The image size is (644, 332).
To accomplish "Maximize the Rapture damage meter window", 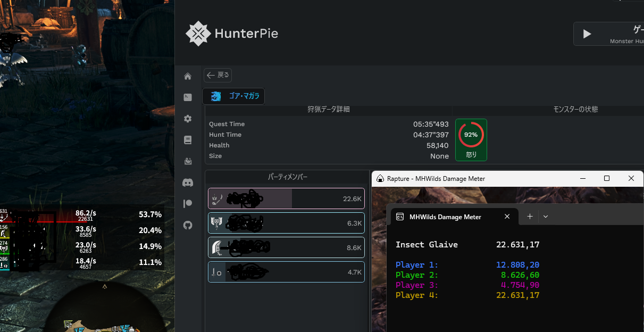I will coord(607,179).
